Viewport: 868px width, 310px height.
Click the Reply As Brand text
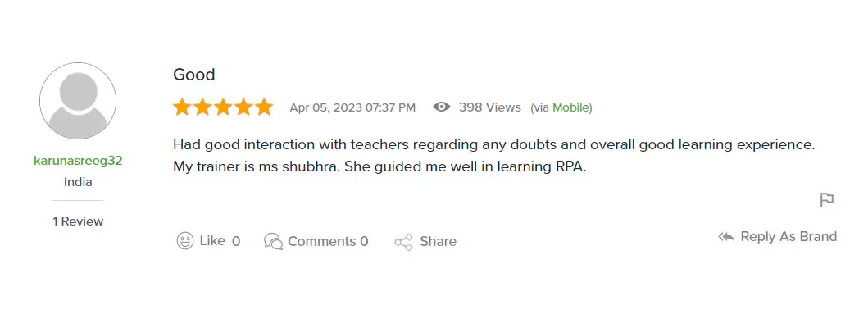(x=788, y=236)
